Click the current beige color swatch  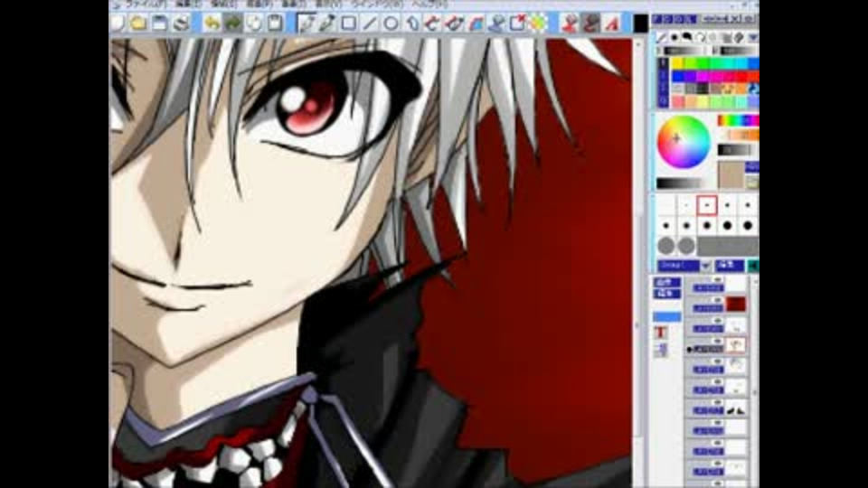click(731, 174)
